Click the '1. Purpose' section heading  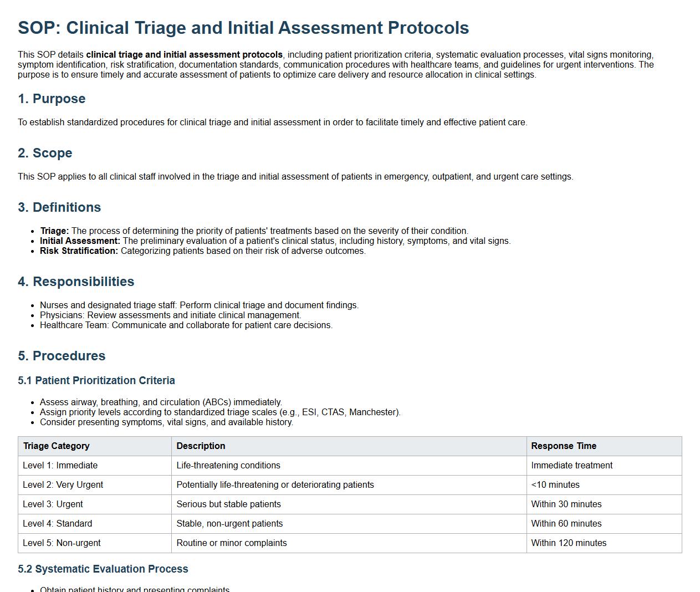(x=52, y=99)
